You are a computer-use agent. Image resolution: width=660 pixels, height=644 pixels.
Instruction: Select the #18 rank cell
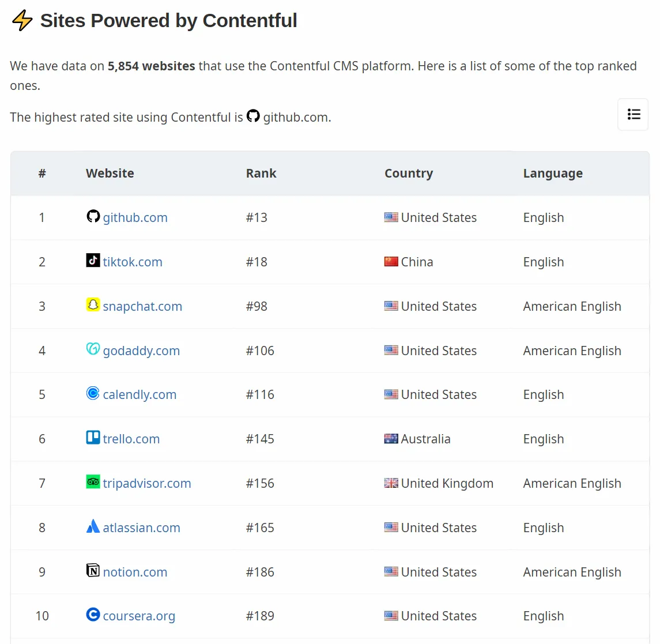(x=257, y=262)
